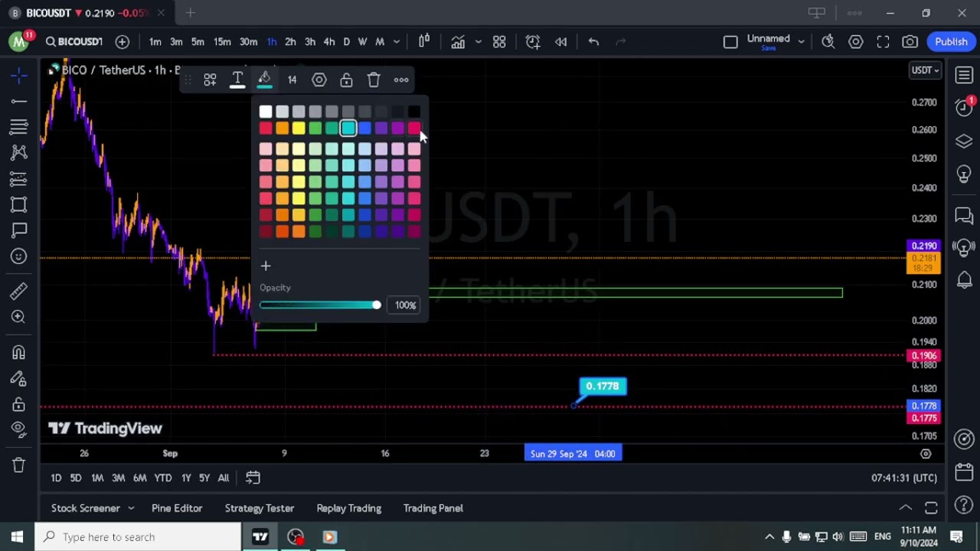The width and height of the screenshot is (980, 551).
Task: Activate the zoom in tool
Action: 19,317
